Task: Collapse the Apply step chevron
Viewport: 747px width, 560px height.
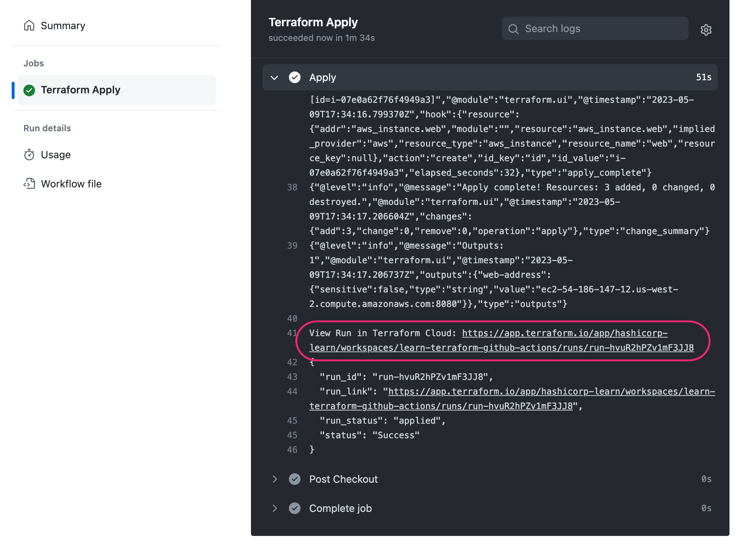Action: 274,78
